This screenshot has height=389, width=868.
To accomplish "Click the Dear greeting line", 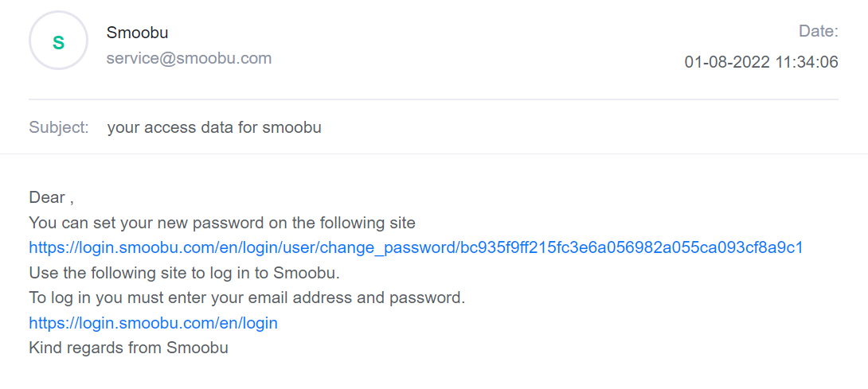I will pos(52,197).
